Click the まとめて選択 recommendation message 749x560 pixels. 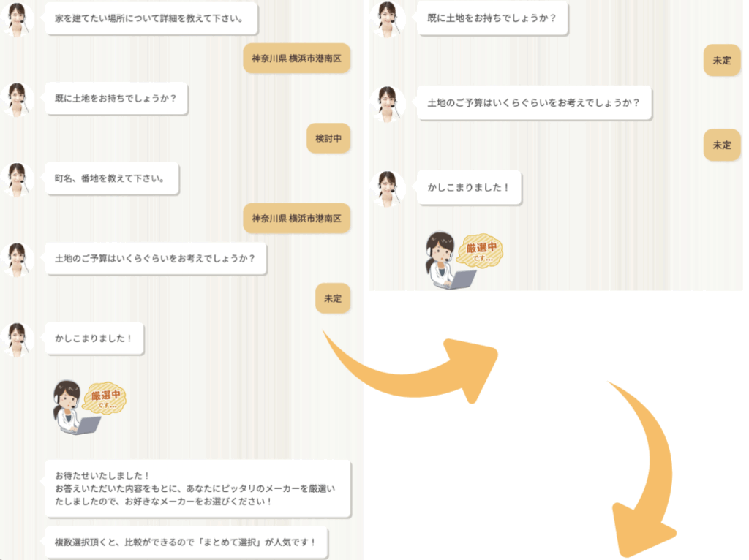point(187,542)
